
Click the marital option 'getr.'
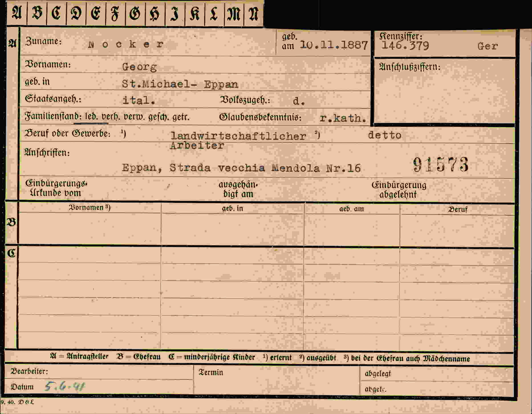(181, 117)
